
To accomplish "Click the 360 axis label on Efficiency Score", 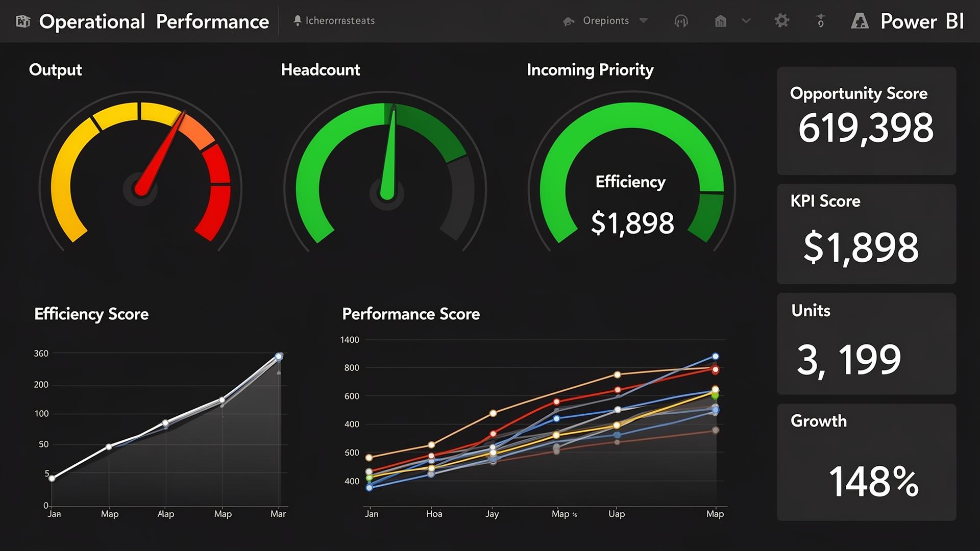I will 41,353.
